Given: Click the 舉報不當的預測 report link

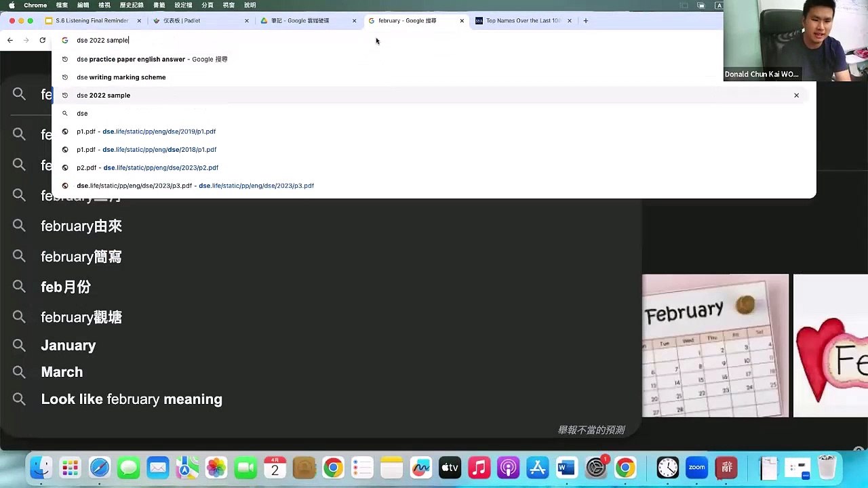Looking at the screenshot, I should [591, 430].
